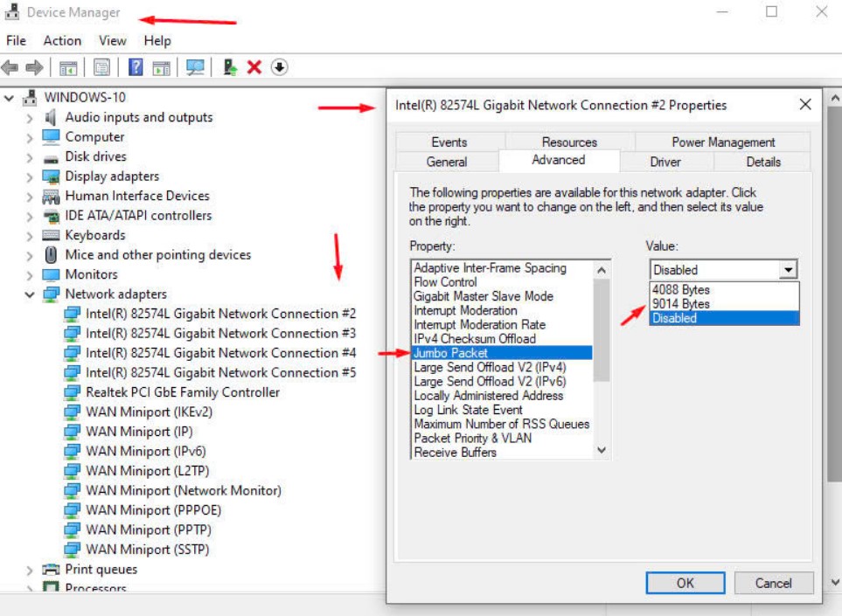Expand the Computer node
Screen dimensions: 842x616
click(30, 138)
